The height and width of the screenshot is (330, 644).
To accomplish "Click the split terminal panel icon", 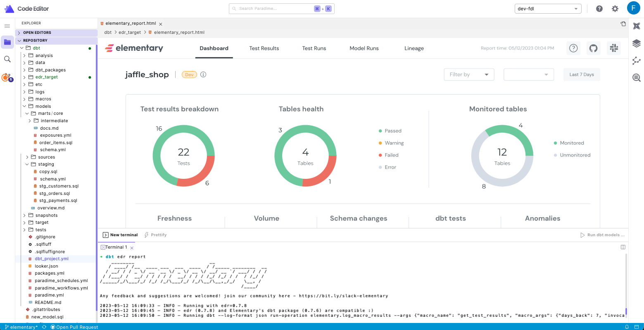I will tap(623, 247).
